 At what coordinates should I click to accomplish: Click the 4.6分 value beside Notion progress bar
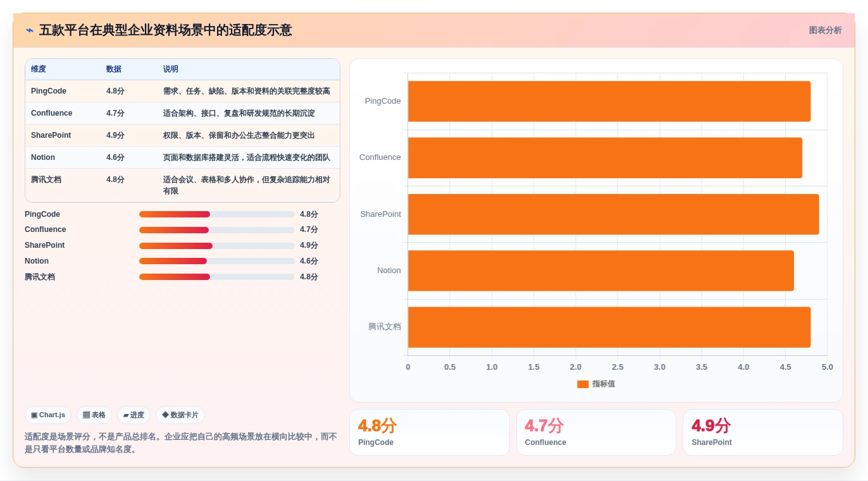(x=309, y=261)
